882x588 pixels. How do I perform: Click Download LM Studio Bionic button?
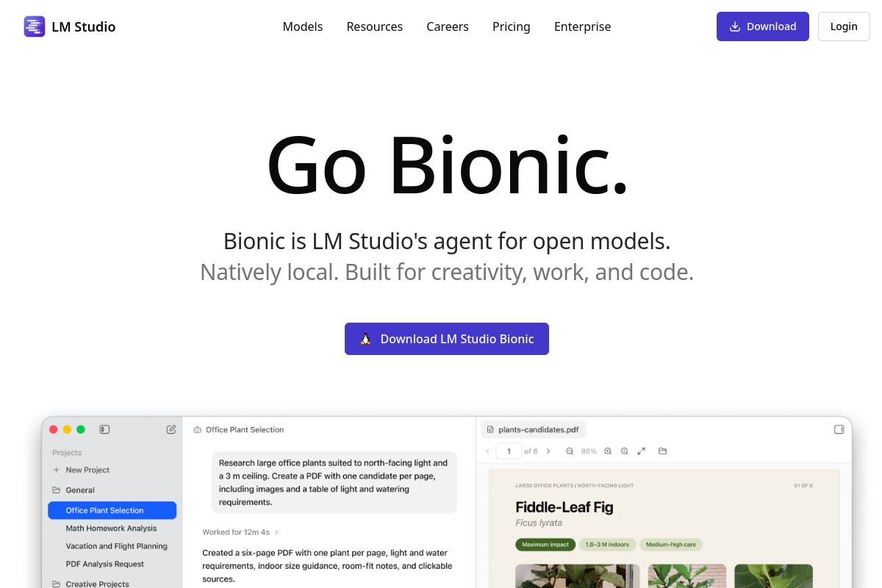[x=447, y=339]
